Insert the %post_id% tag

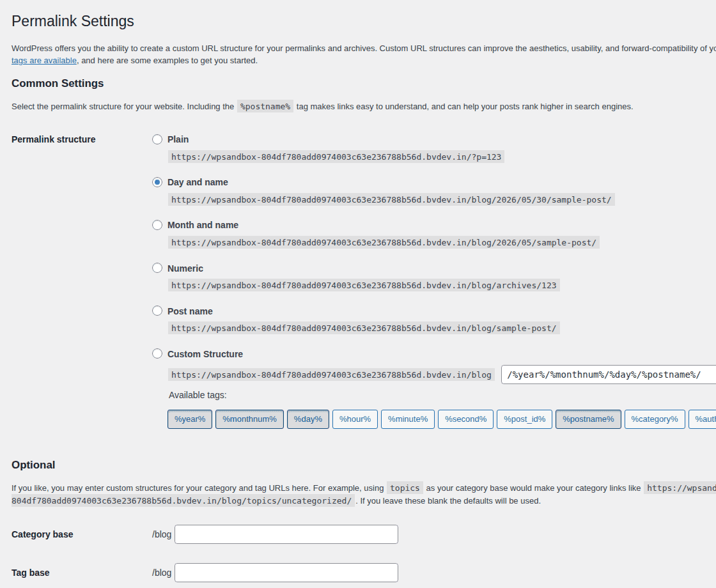pos(525,419)
